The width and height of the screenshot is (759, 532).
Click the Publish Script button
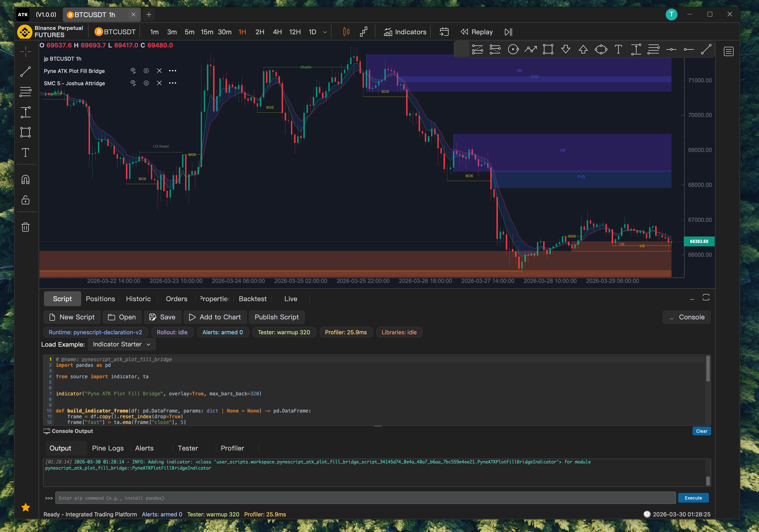point(277,317)
